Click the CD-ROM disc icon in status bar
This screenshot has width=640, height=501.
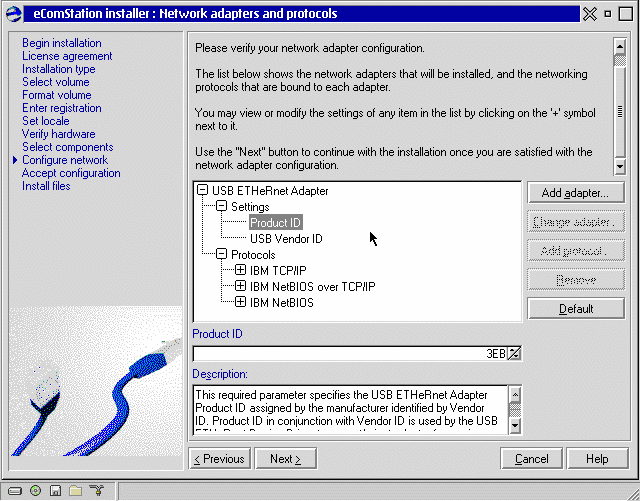pyautogui.click(x=36, y=490)
